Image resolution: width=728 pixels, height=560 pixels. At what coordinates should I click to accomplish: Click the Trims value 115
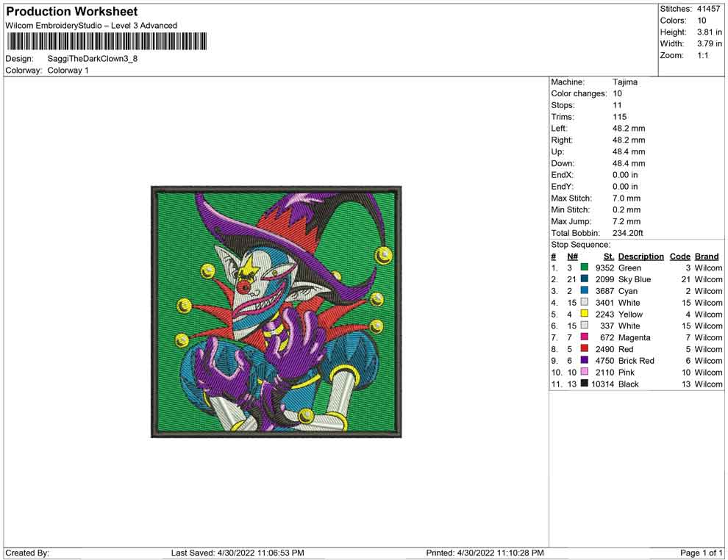pyautogui.click(x=619, y=117)
